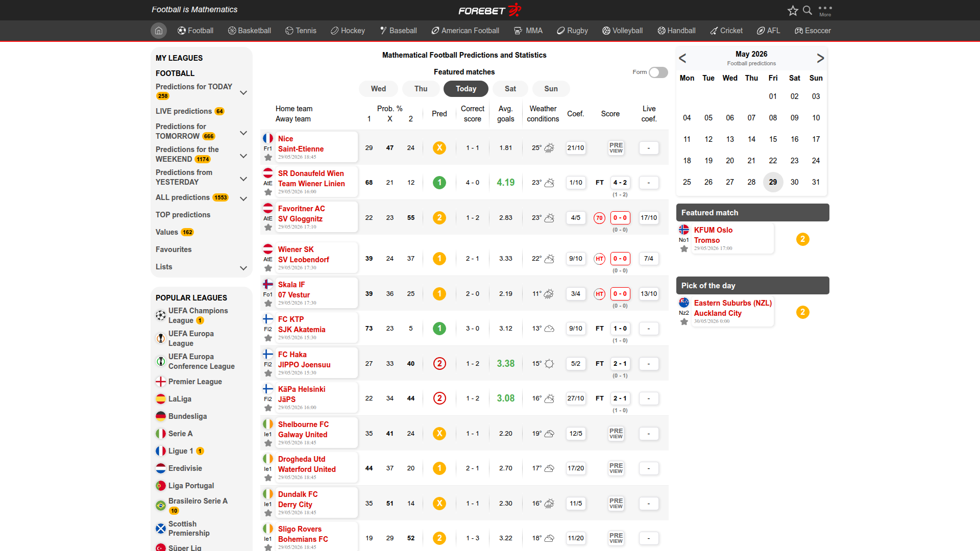Select the Sat day tab
980x551 pixels.
510,89
